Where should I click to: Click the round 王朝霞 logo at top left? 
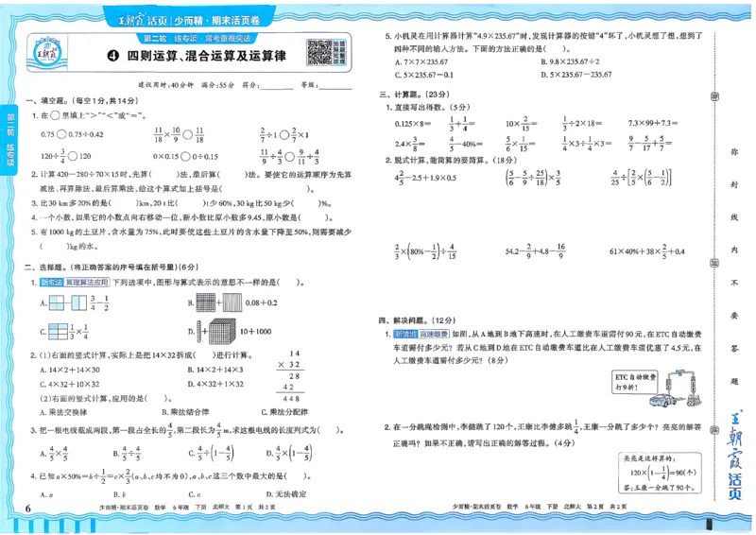pos(47,52)
